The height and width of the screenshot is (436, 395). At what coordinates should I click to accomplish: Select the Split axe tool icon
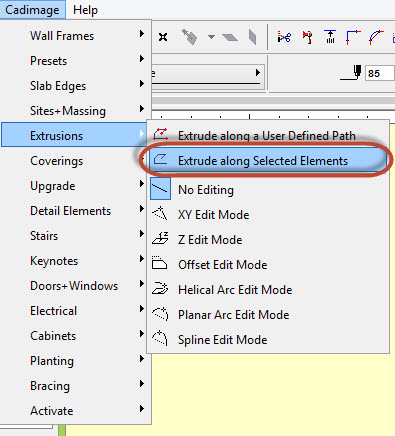tap(307, 37)
